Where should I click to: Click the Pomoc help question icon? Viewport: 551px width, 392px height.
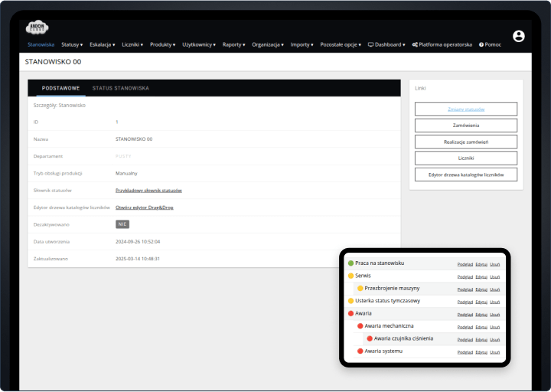coord(481,44)
